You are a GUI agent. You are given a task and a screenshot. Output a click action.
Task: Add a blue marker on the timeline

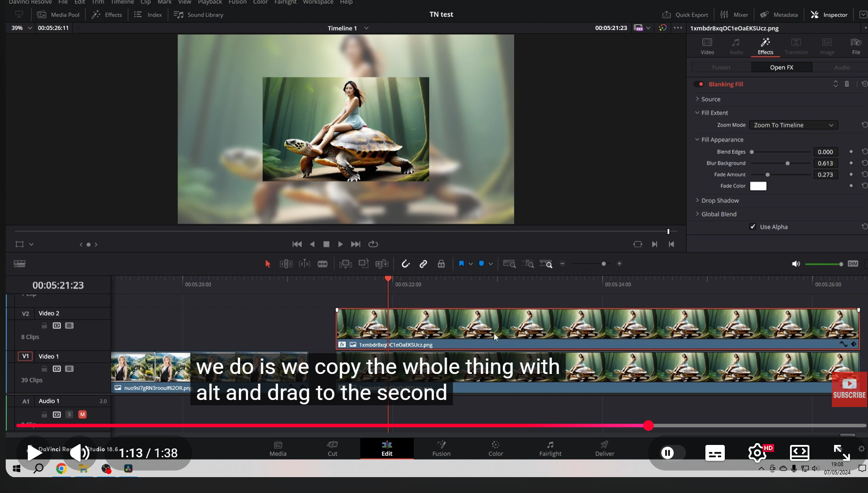tap(482, 264)
